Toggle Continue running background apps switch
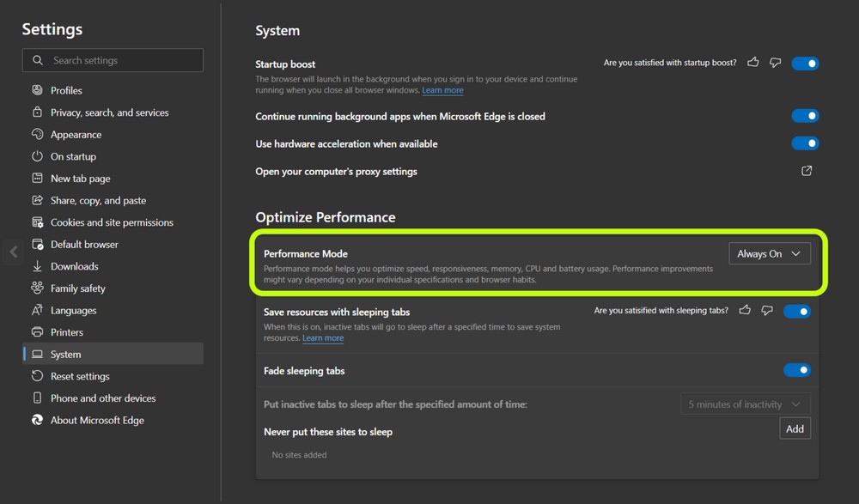The height and width of the screenshot is (504, 859). (805, 116)
